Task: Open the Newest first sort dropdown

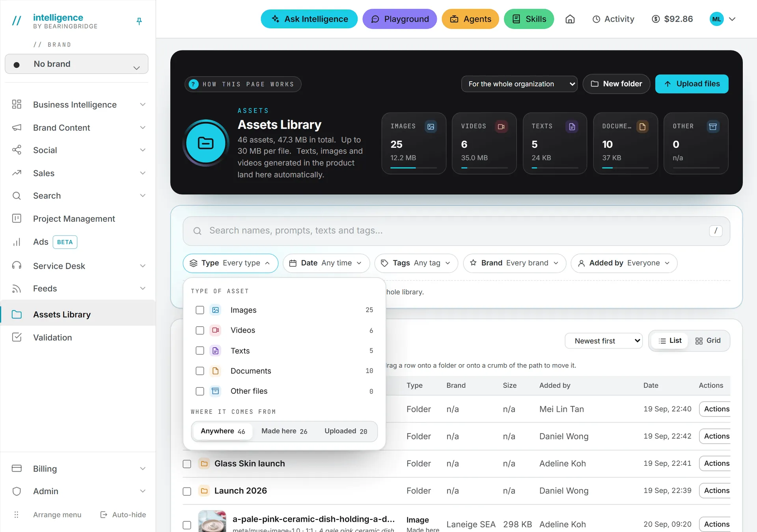Action: coord(604,341)
